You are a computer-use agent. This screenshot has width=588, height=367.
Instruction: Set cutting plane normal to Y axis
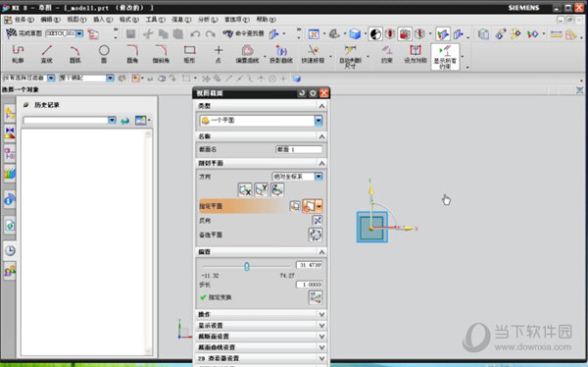point(262,189)
